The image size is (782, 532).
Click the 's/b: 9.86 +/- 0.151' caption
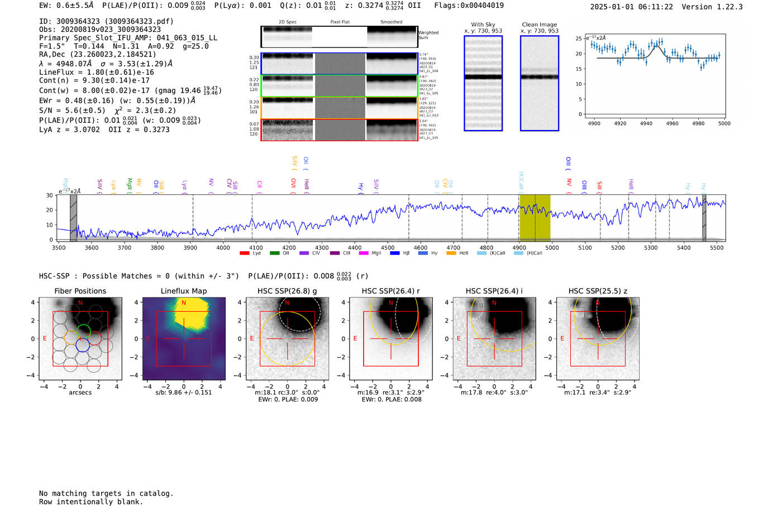coord(184,392)
